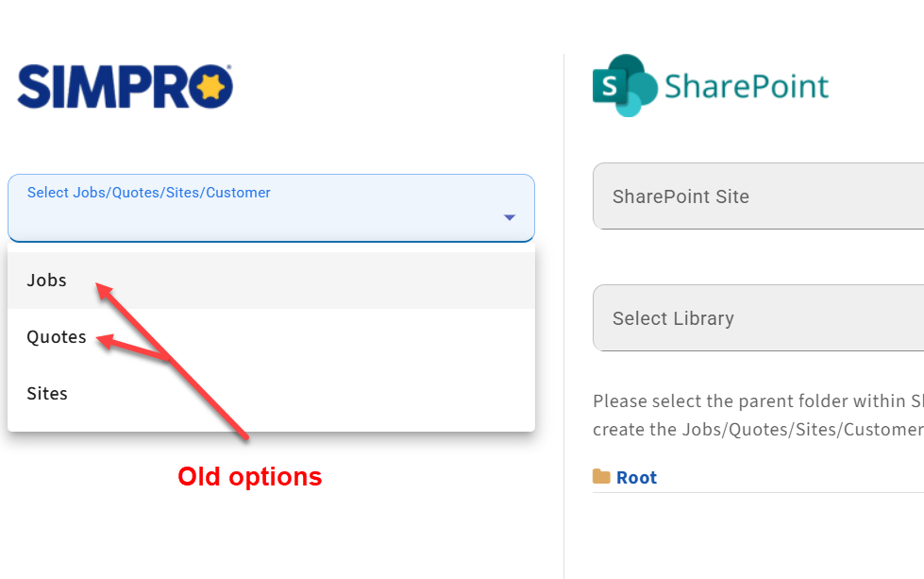Click the blue Select Jobs/Quotes/Sites/Customer field label
The height and width of the screenshot is (579, 924).
[x=148, y=193]
